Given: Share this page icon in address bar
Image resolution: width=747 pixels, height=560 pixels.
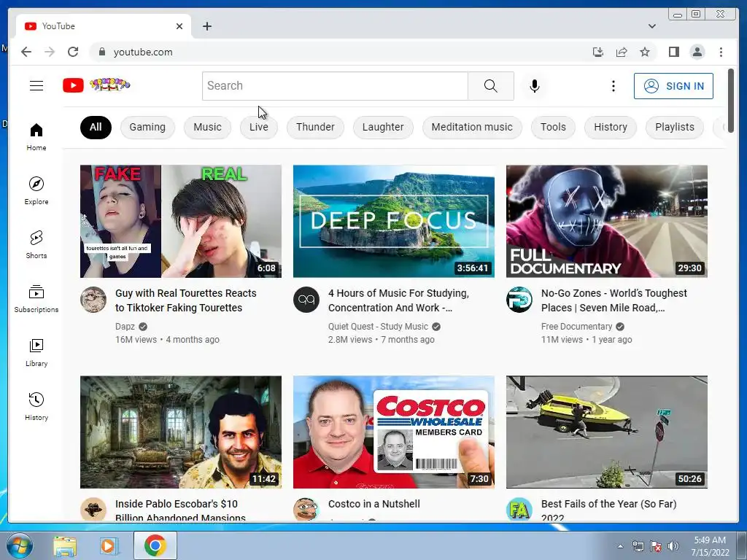Looking at the screenshot, I should tap(622, 52).
